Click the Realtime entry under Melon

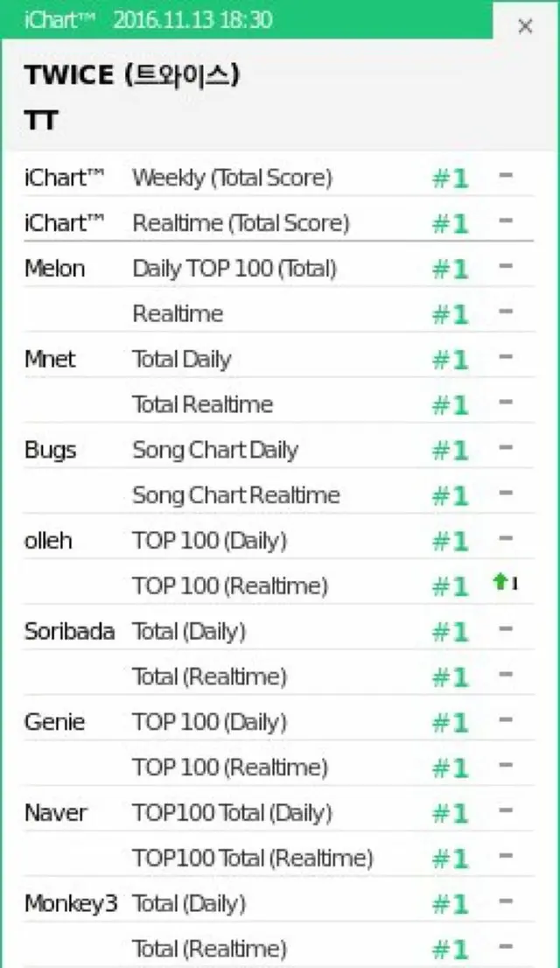178,313
